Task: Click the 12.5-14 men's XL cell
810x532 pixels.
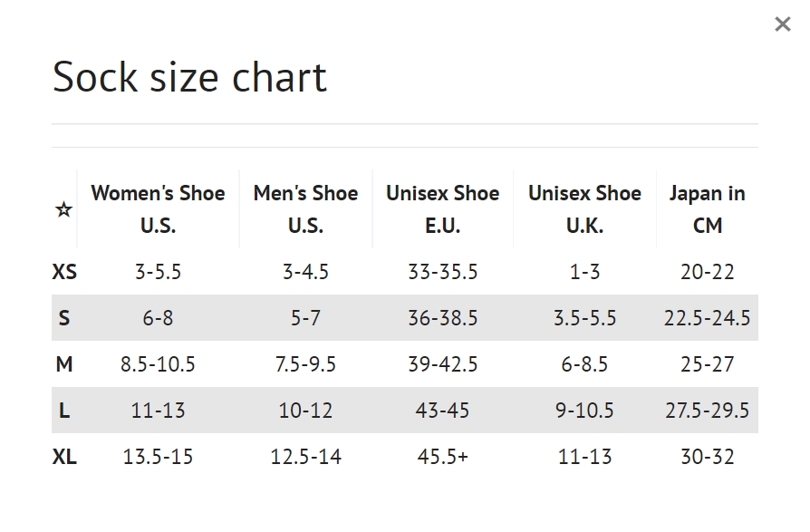Action: point(305,457)
